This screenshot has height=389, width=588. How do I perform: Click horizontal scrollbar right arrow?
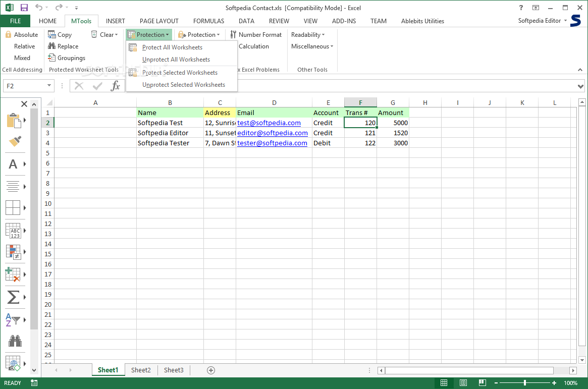pos(573,371)
